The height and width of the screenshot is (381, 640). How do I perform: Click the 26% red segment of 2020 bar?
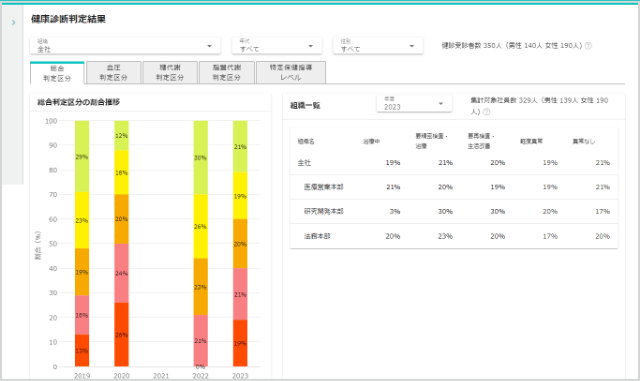(x=121, y=334)
